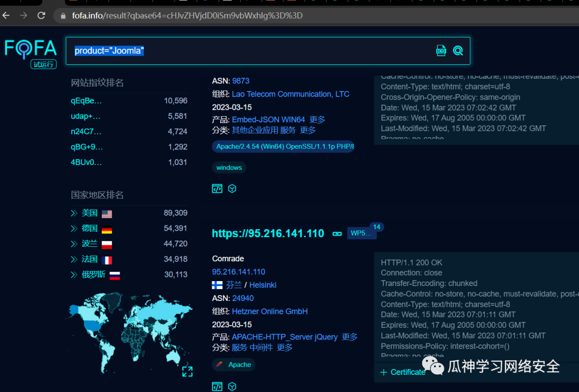Expand the world map to fullscreen

coord(187,371)
